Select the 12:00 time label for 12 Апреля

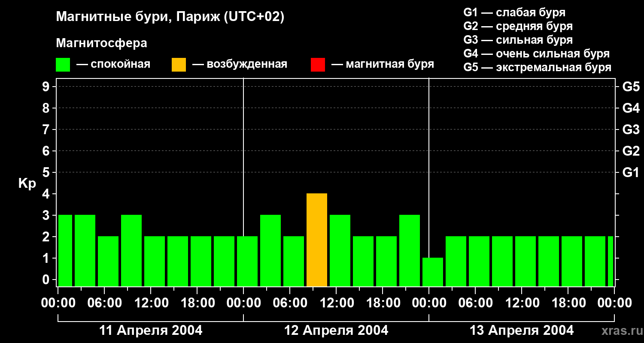336,303
